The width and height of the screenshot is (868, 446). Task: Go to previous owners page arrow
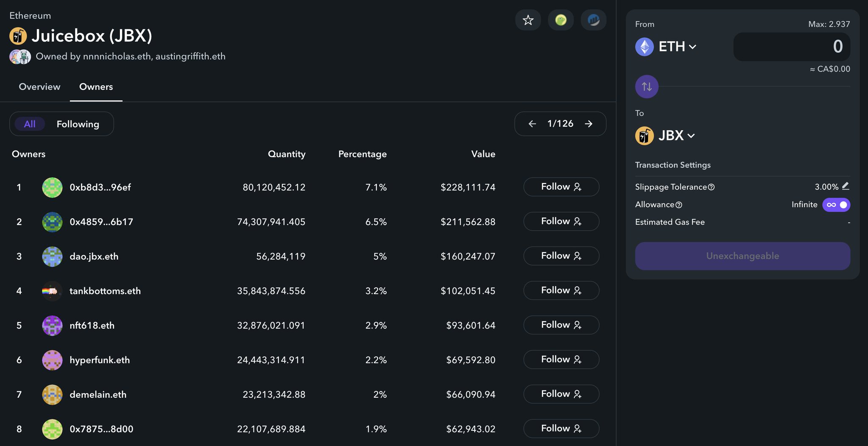(x=532, y=124)
